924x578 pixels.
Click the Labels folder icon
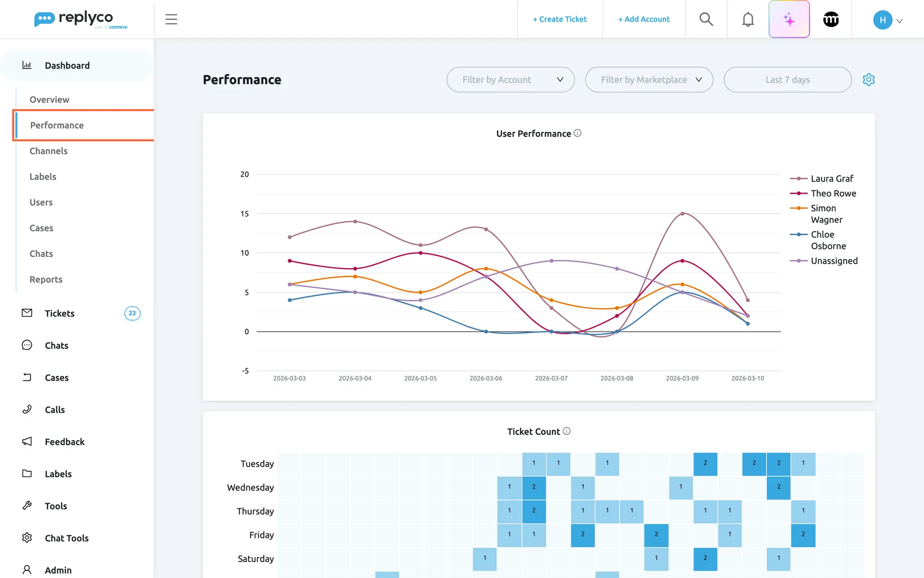(27, 474)
